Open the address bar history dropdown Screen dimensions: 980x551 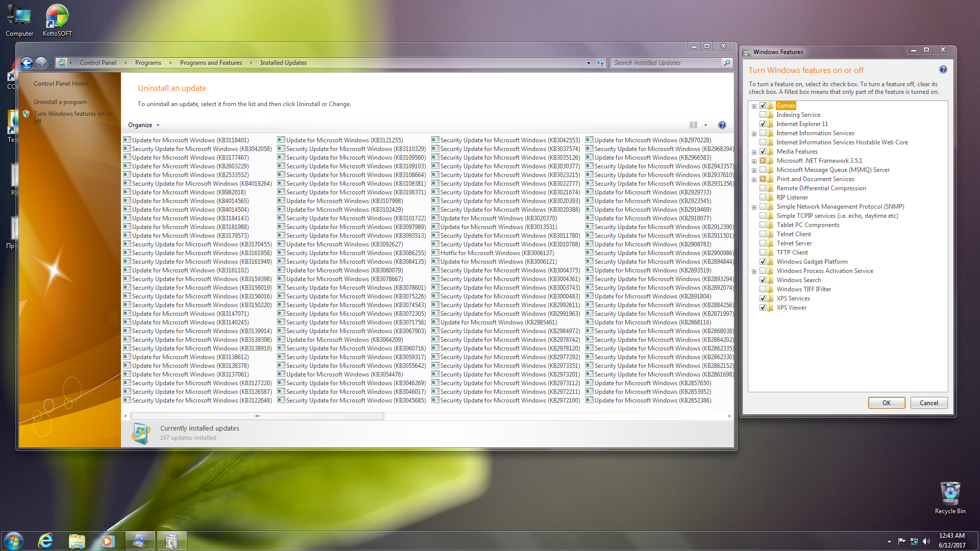(589, 63)
